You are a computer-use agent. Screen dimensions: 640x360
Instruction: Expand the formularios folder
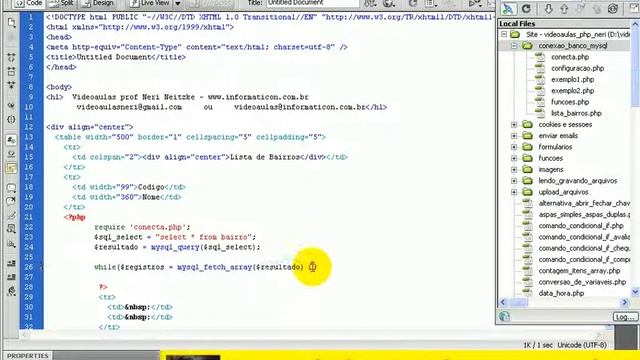pyautogui.click(x=514, y=147)
